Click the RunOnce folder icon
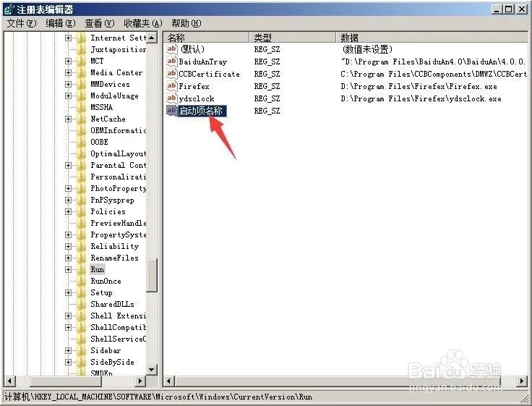This screenshot has height=406, width=532. click(82, 281)
